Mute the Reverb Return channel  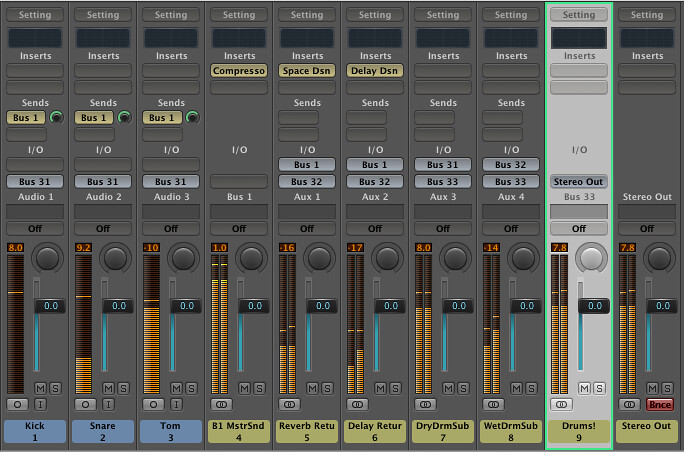pos(312,387)
